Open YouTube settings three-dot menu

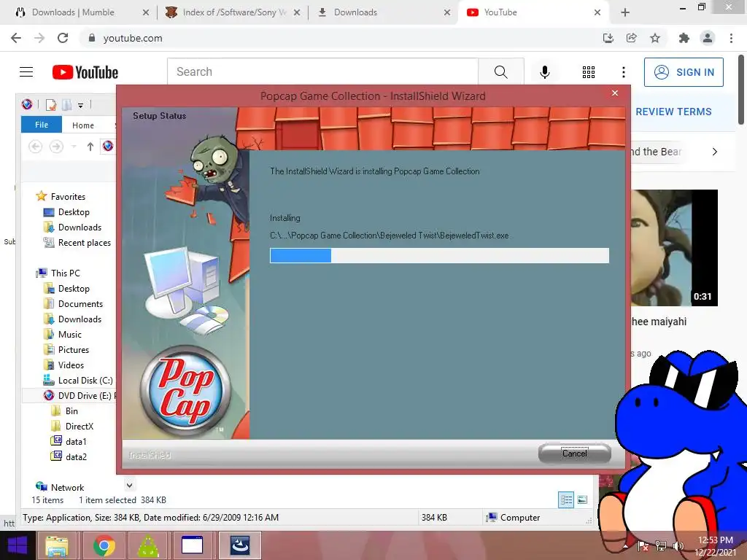pyautogui.click(x=623, y=72)
